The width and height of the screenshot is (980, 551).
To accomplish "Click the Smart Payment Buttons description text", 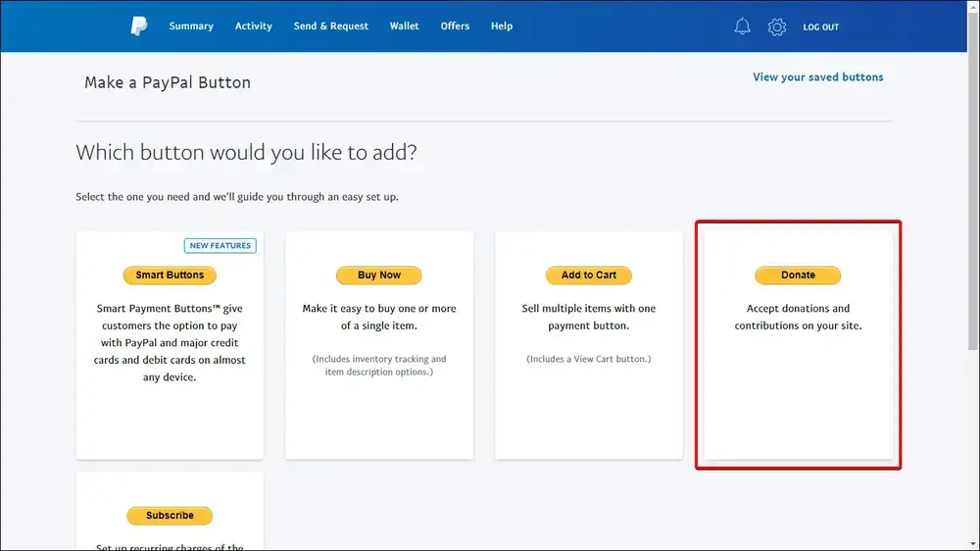I will [x=170, y=343].
